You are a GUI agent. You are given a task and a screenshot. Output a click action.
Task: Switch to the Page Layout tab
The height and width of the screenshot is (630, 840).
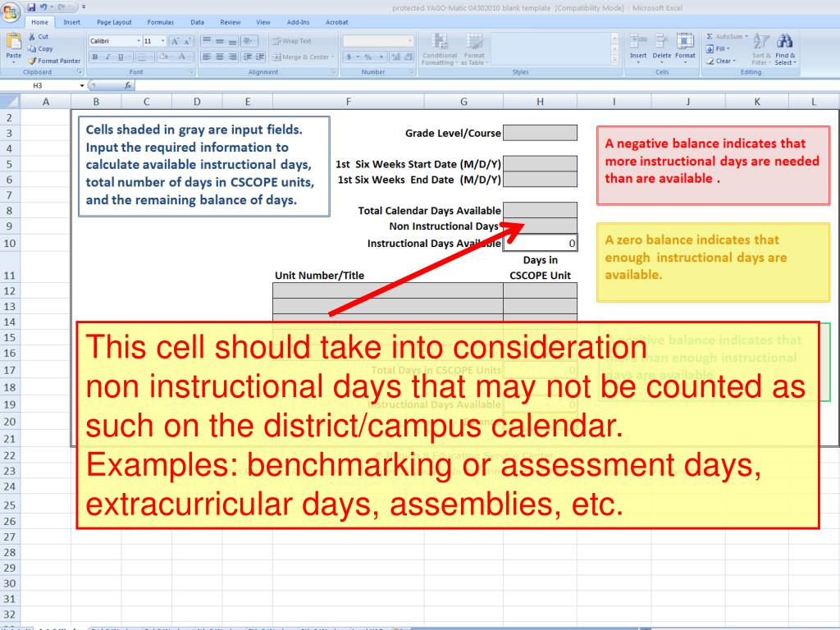tap(114, 22)
